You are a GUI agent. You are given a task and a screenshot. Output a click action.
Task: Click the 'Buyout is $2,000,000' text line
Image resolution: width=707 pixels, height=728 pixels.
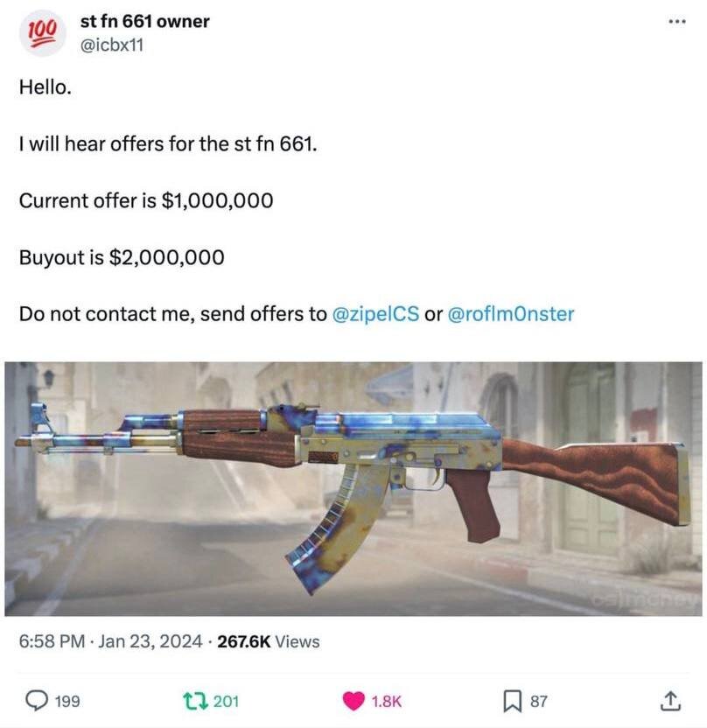(x=122, y=257)
